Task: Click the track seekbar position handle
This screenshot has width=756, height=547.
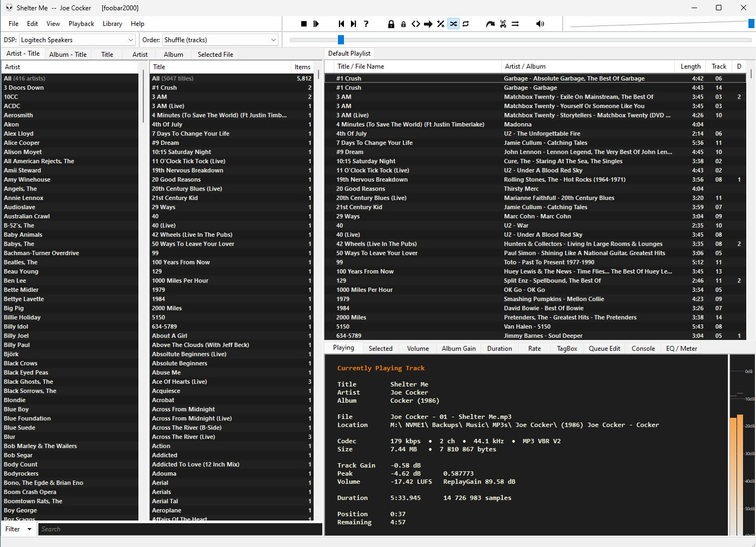Action: 341,39
